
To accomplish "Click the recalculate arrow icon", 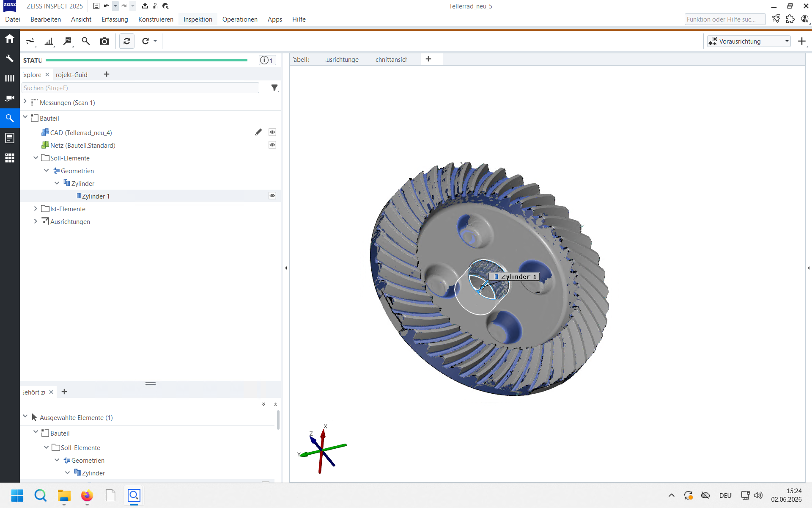I will [145, 41].
